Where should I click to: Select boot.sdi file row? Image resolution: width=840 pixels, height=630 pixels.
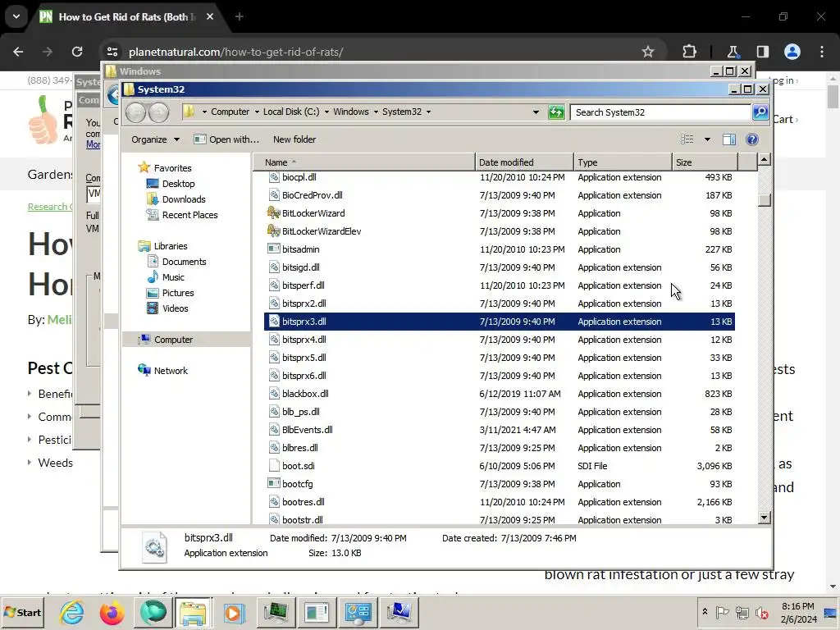tap(500, 466)
